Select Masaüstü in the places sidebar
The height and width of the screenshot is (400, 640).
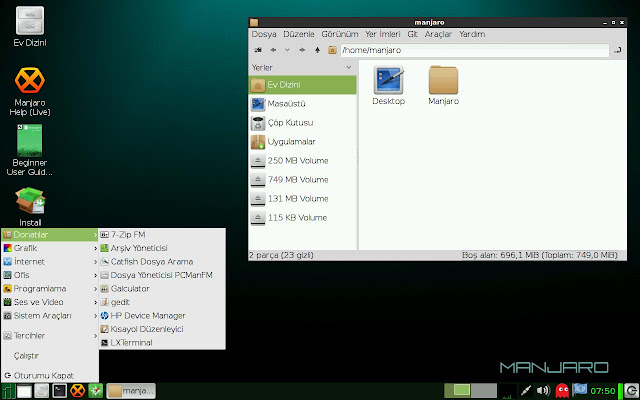[302, 104]
